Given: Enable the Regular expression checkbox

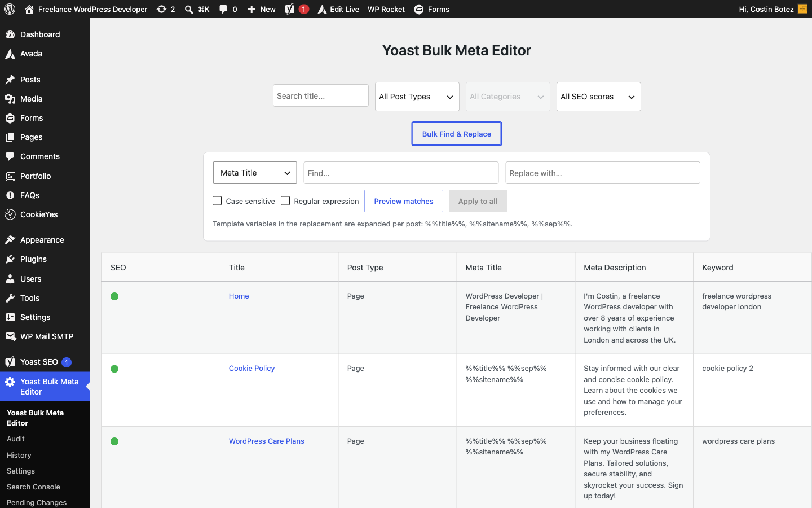Looking at the screenshot, I should pos(285,201).
